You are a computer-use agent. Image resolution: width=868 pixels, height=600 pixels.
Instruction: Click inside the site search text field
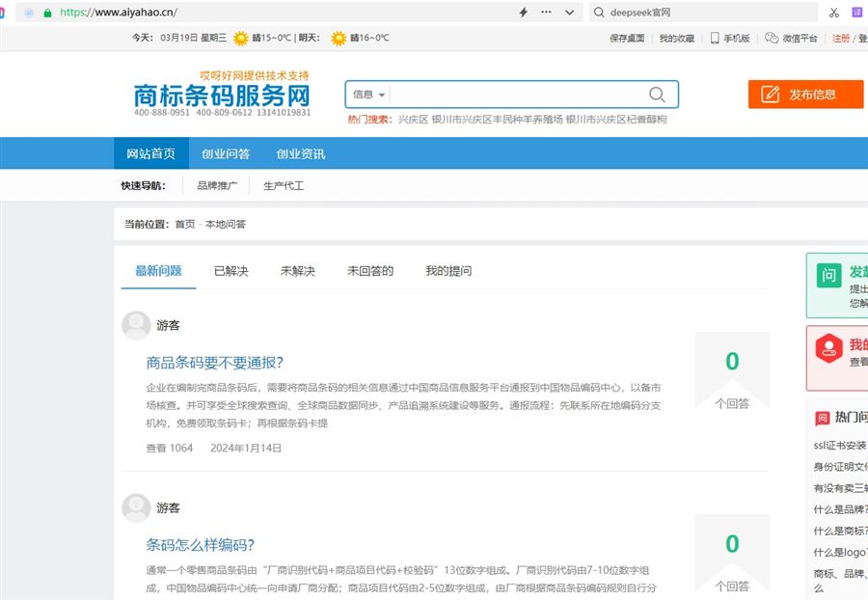[511, 95]
